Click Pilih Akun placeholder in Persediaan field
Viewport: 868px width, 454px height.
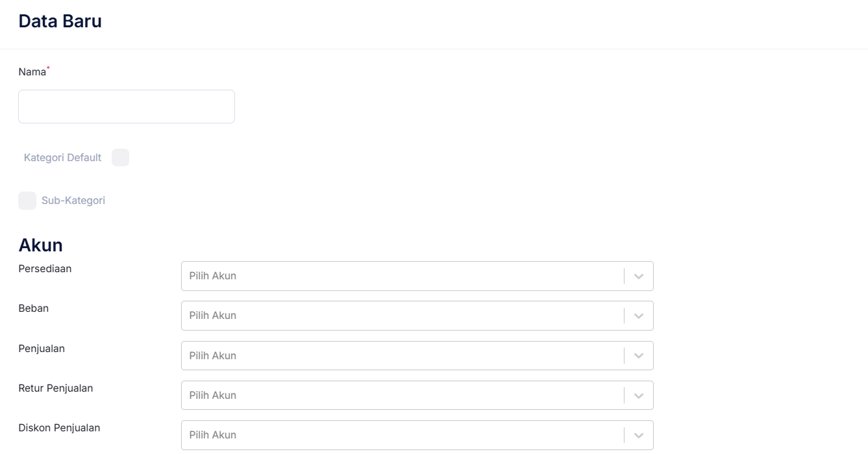213,276
